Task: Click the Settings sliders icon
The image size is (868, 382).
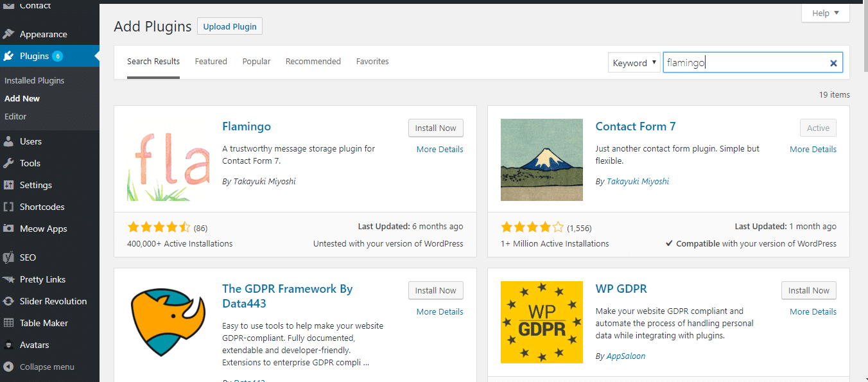Action: click(8, 185)
